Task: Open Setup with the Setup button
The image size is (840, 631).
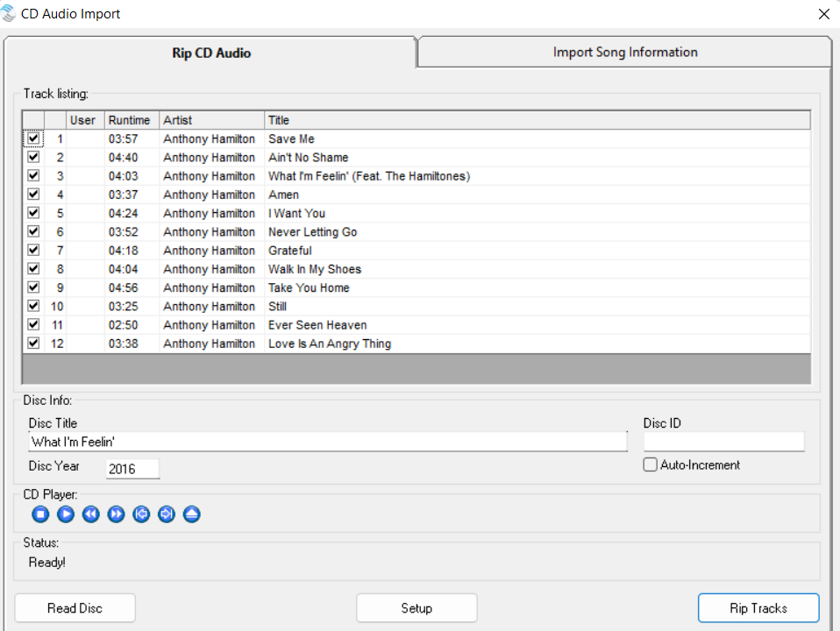Action: click(x=416, y=608)
